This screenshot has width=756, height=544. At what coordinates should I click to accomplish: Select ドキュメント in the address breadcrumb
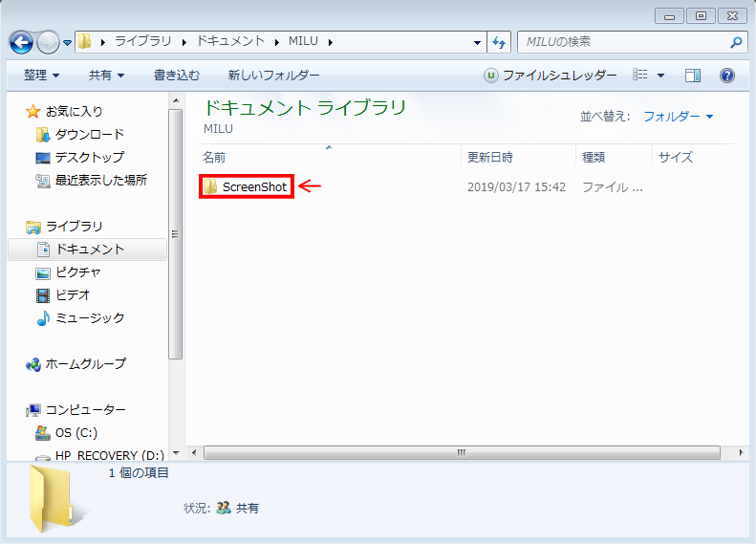coord(230,41)
